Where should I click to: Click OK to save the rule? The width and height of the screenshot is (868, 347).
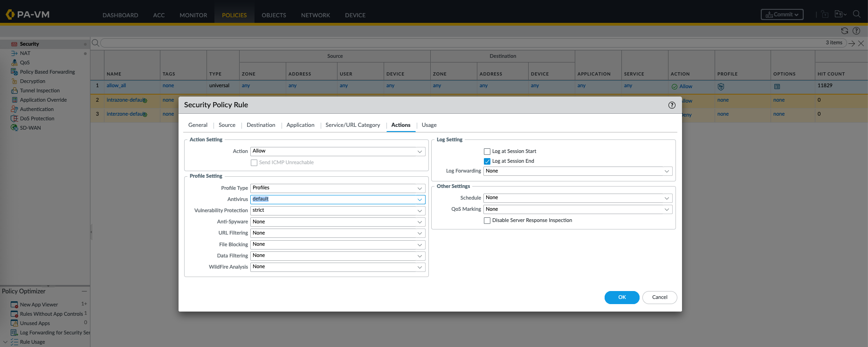click(621, 297)
